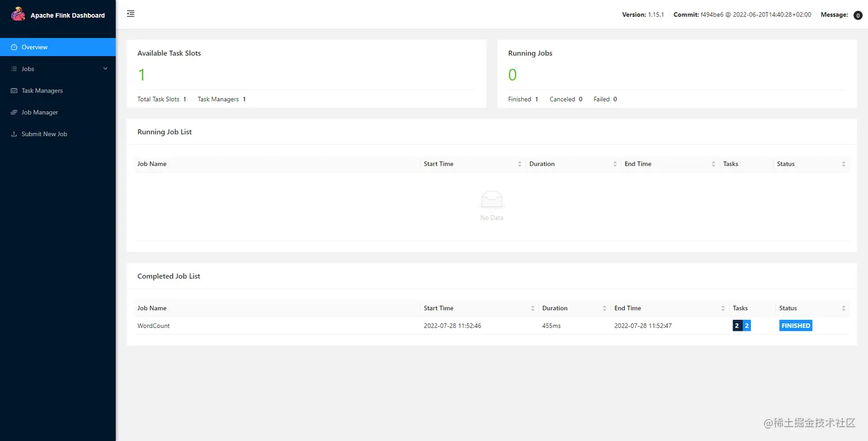Open the WordCount completed job

point(153,326)
